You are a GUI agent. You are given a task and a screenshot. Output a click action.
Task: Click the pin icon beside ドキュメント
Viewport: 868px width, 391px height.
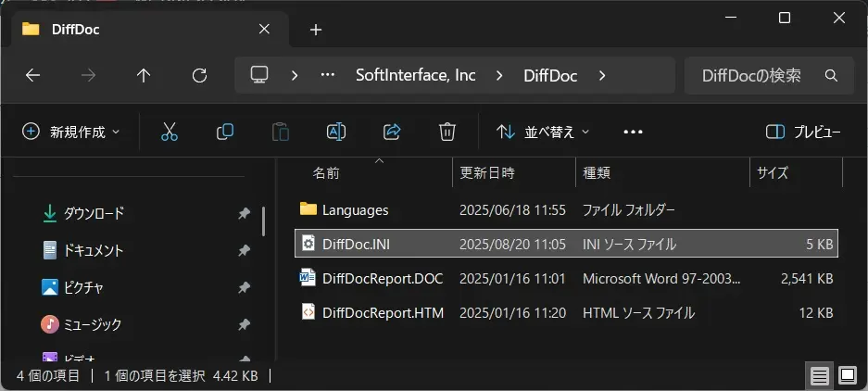[x=245, y=251]
